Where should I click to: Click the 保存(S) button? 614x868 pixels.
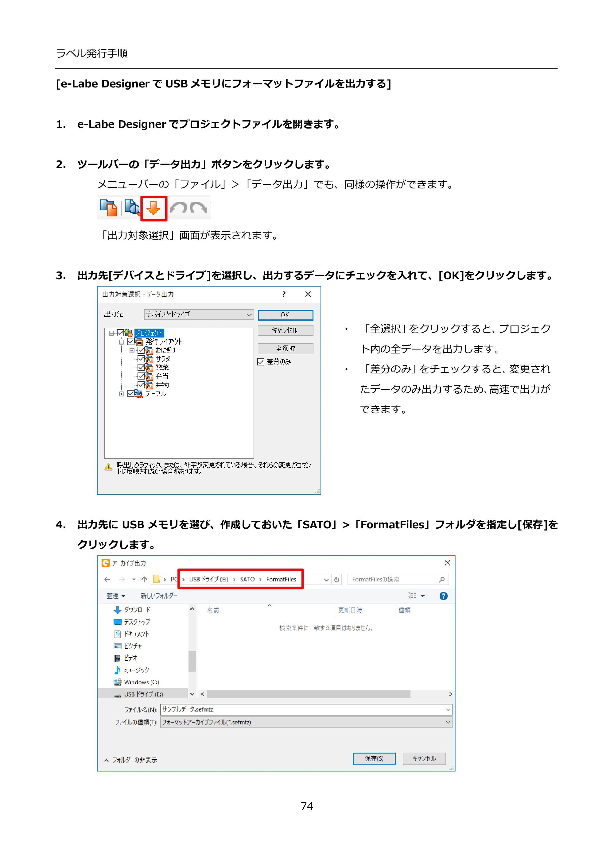[x=374, y=758]
